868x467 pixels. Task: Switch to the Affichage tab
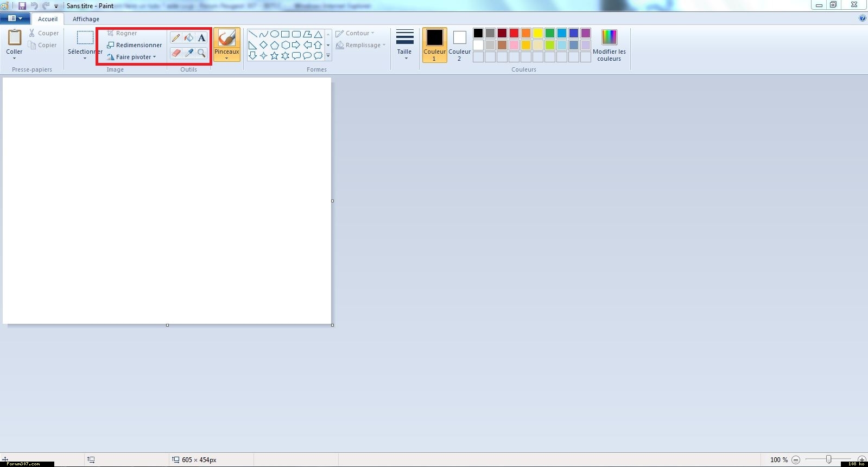pos(86,19)
